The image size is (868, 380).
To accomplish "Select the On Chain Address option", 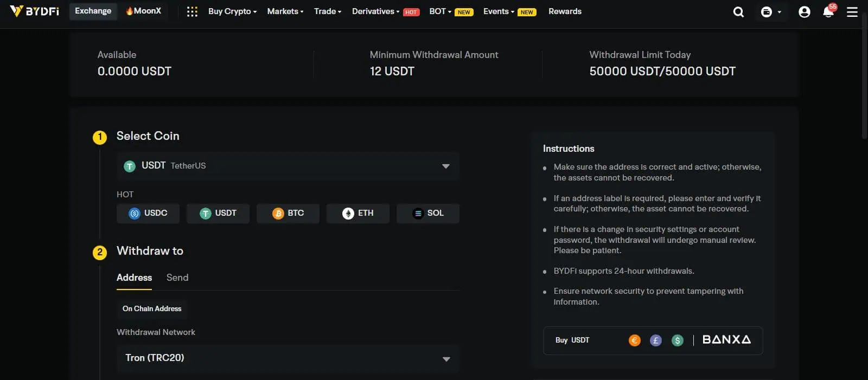I will click(152, 308).
